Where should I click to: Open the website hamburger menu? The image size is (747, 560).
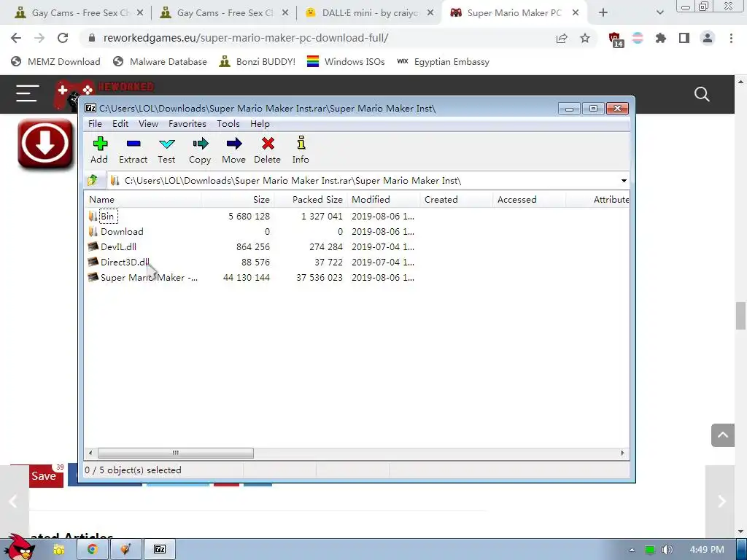click(27, 93)
